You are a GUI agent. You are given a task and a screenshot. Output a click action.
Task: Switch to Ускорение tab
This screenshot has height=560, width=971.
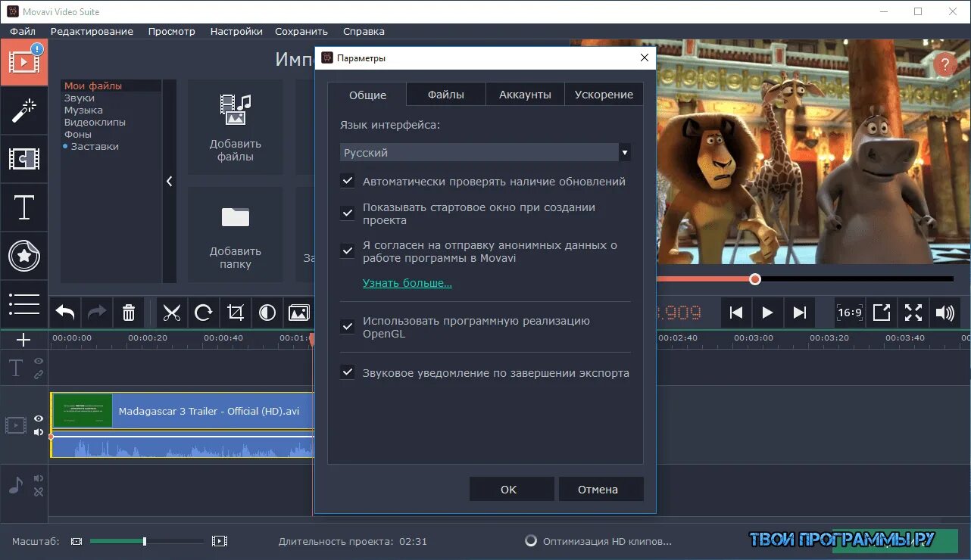click(604, 95)
